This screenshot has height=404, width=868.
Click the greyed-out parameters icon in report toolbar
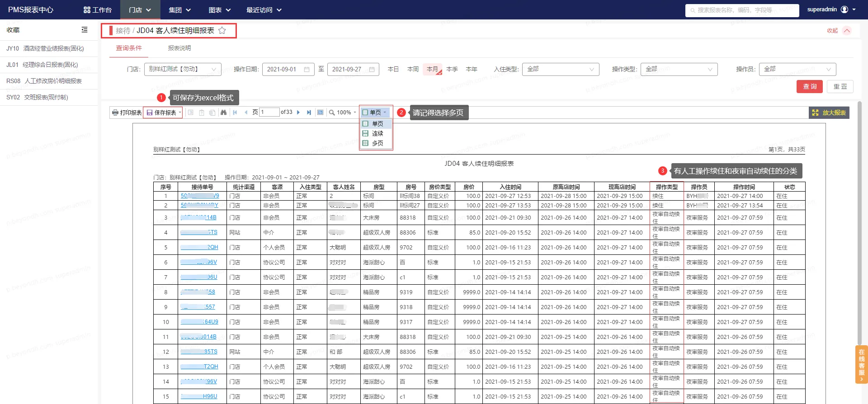(x=202, y=113)
